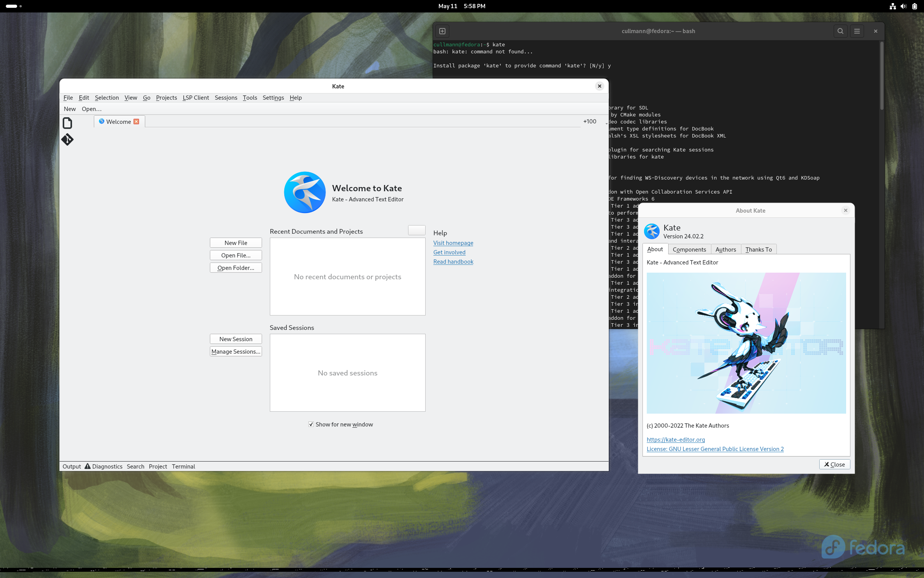Click the clock showing May 11 5:58 PM
Image resolution: width=924 pixels, height=578 pixels.
462,6
